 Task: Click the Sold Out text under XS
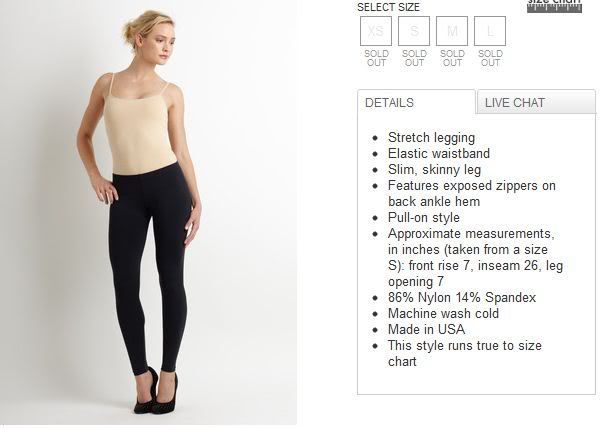(376, 58)
